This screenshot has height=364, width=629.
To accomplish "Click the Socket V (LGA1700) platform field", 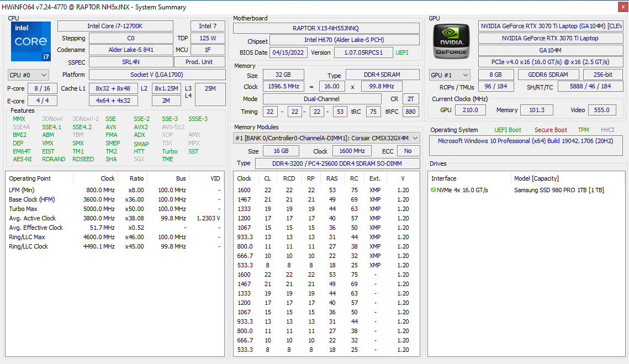I will 157,75.
